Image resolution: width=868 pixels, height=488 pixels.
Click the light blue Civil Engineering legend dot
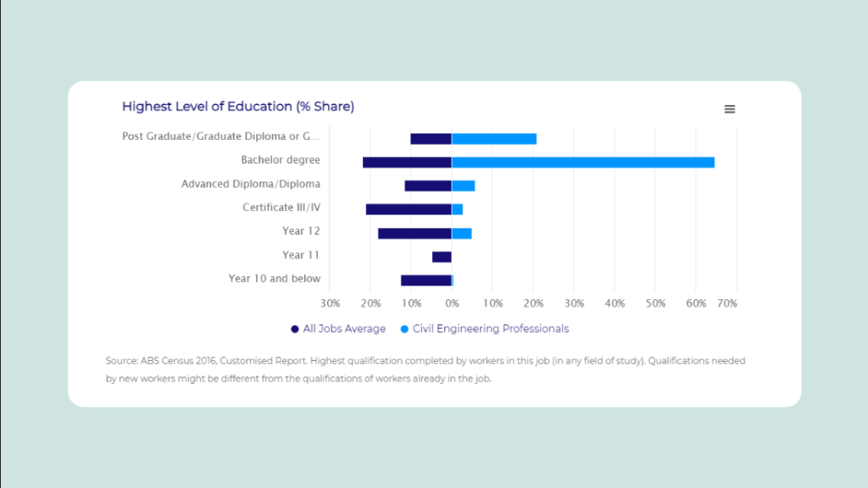tap(404, 329)
